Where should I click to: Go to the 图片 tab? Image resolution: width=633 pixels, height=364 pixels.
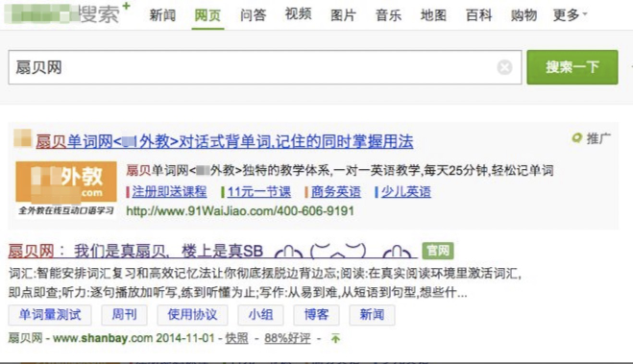(x=343, y=15)
